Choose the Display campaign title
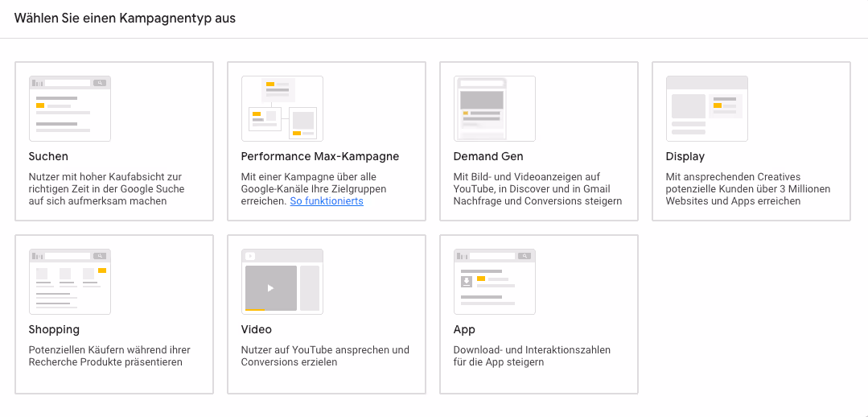The width and height of the screenshot is (868, 417). pyautogui.click(x=685, y=157)
